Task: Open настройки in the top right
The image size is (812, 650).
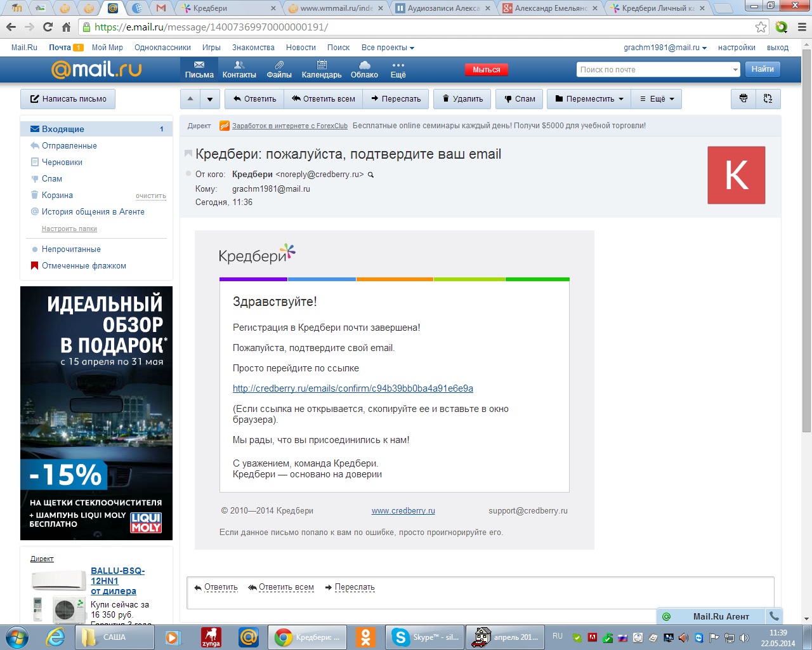Action: pyautogui.click(x=737, y=48)
